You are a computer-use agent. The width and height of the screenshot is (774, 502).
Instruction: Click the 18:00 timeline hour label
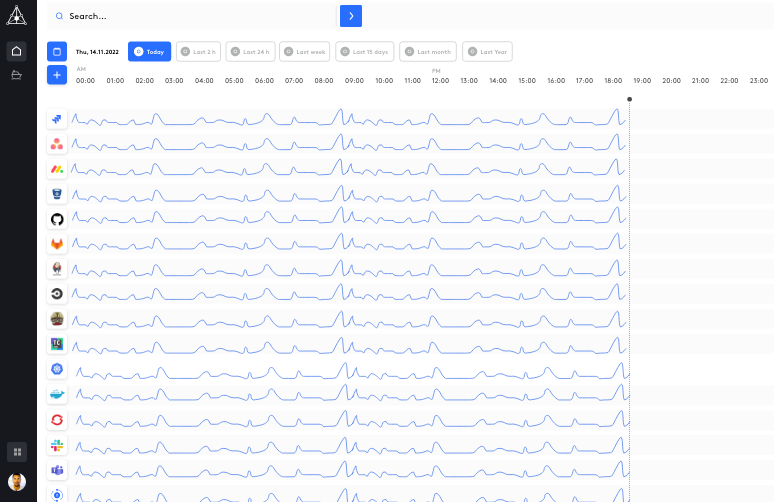[613, 80]
